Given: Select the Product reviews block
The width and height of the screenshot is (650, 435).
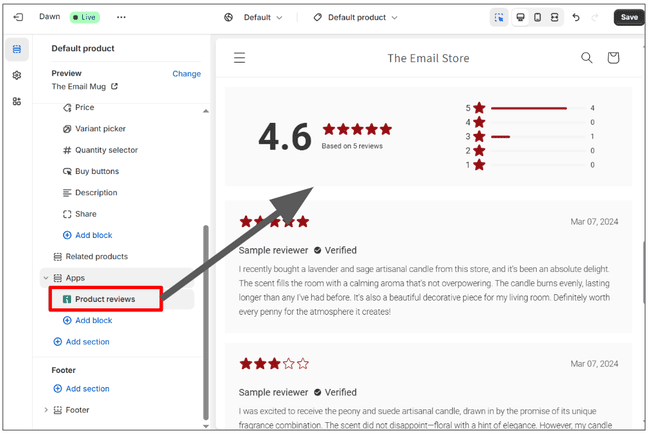Looking at the screenshot, I should click(x=105, y=299).
